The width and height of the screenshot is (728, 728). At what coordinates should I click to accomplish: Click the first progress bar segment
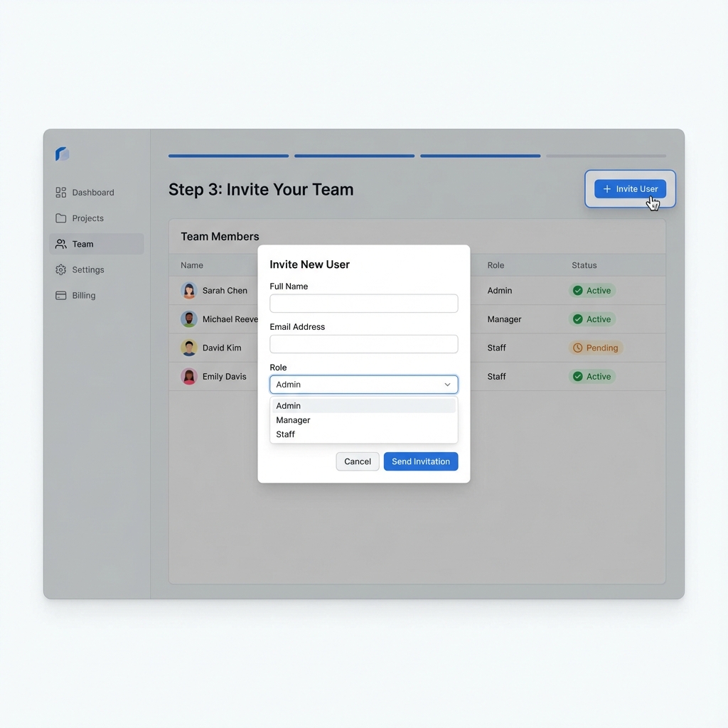pyautogui.click(x=228, y=155)
